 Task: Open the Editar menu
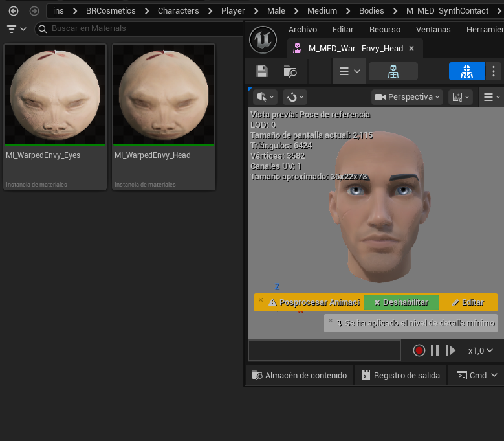[343, 30]
